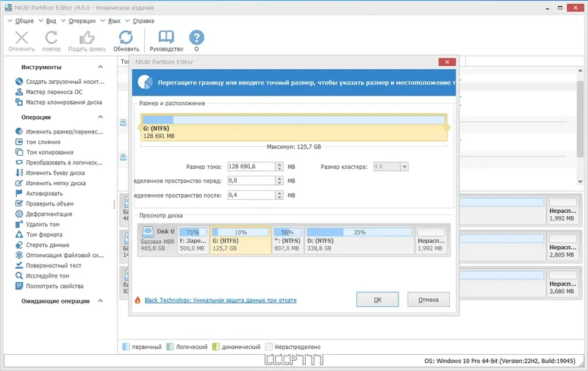This screenshot has height=371, width=588.
Task: Click the Том формата icon
Action: click(x=19, y=234)
